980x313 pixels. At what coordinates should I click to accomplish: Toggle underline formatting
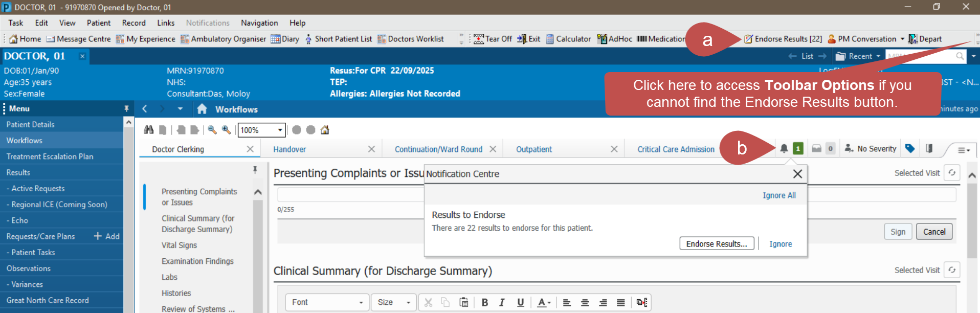tap(520, 302)
